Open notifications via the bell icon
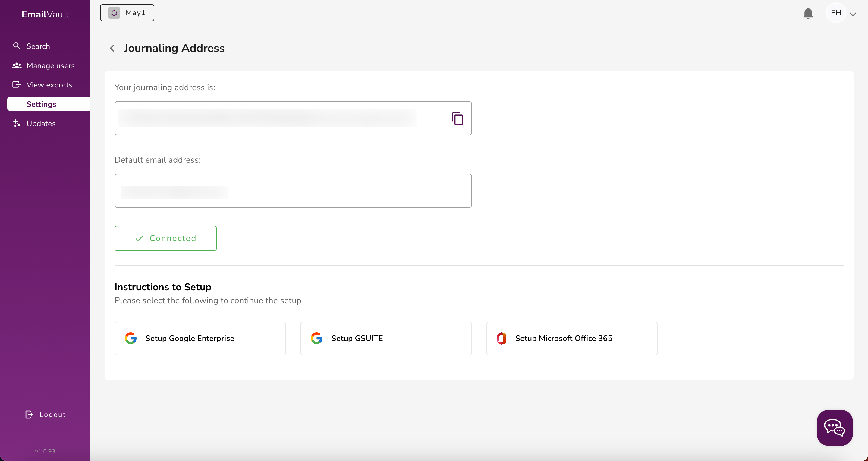Screen dimensions: 868x461 [x=808, y=13]
